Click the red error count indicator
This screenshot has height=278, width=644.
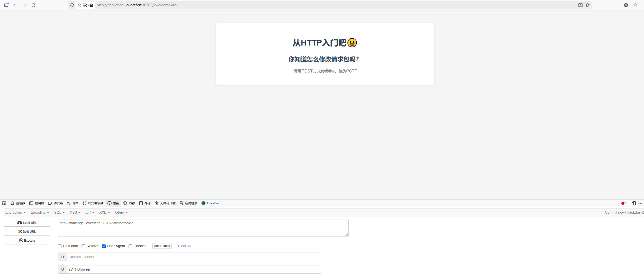[x=624, y=203]
